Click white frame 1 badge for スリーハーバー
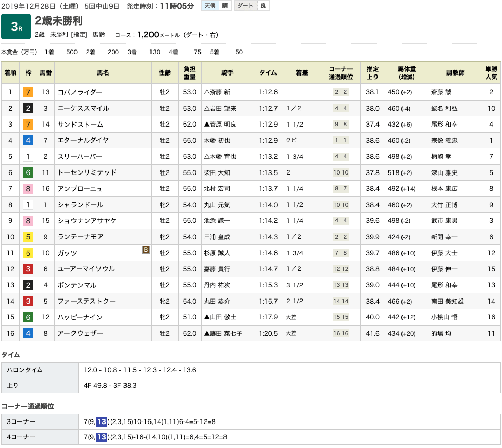The width and height of the screenshot is (502, 448). [28, 157]
